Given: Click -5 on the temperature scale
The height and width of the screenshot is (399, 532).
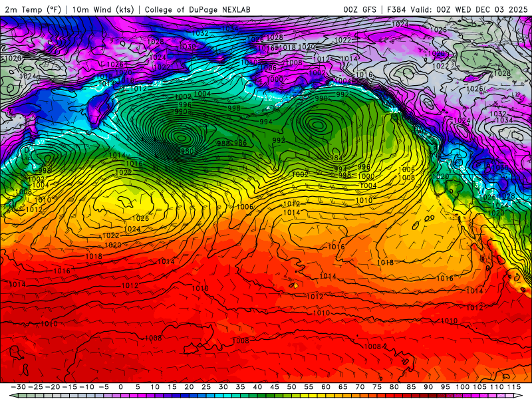Looking at the screenshot, I should pyautogui.click(x=104, y=387).
